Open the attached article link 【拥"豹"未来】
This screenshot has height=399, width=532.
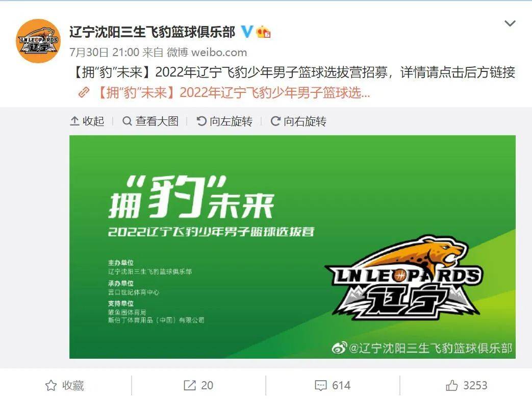coord(234,92)
